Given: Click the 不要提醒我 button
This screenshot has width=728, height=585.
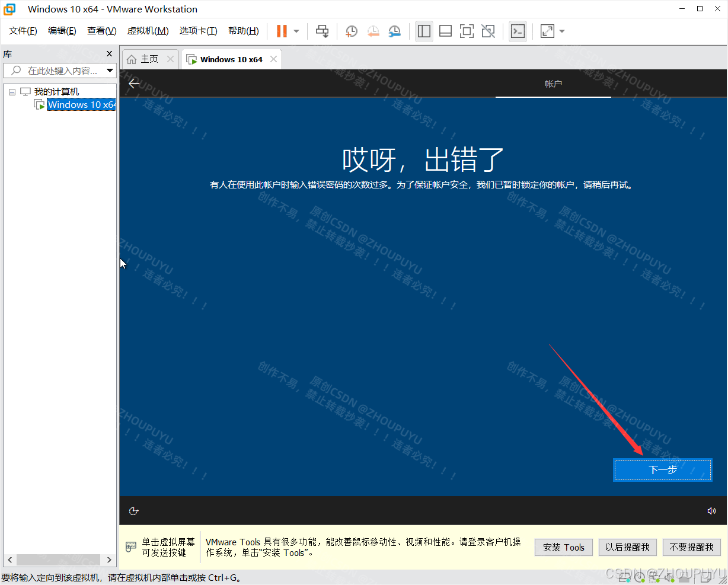Looking at the screenshot, I should click(x=692, y=547).
